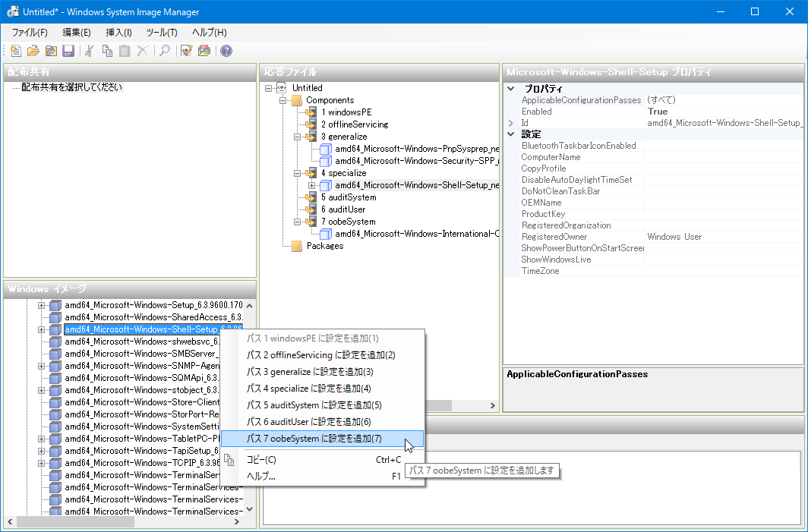Select the Enabled property row
Image resolution: width=808 pixels, height=532 pixels.
coord(654,112)
